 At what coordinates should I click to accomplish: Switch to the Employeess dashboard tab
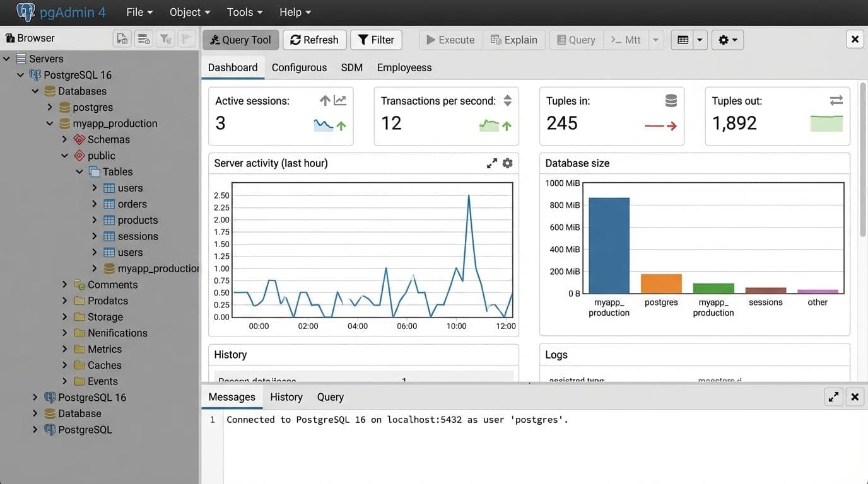(404, 67)
